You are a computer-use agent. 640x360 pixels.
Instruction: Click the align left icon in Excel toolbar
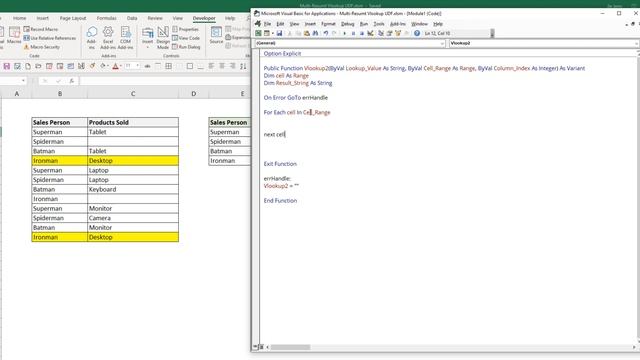(x=211, y=66)
